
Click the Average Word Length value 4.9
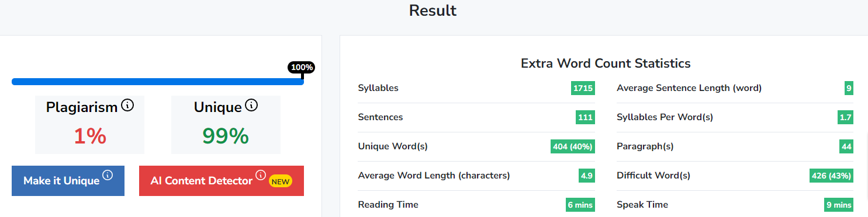tap(587, 176)
